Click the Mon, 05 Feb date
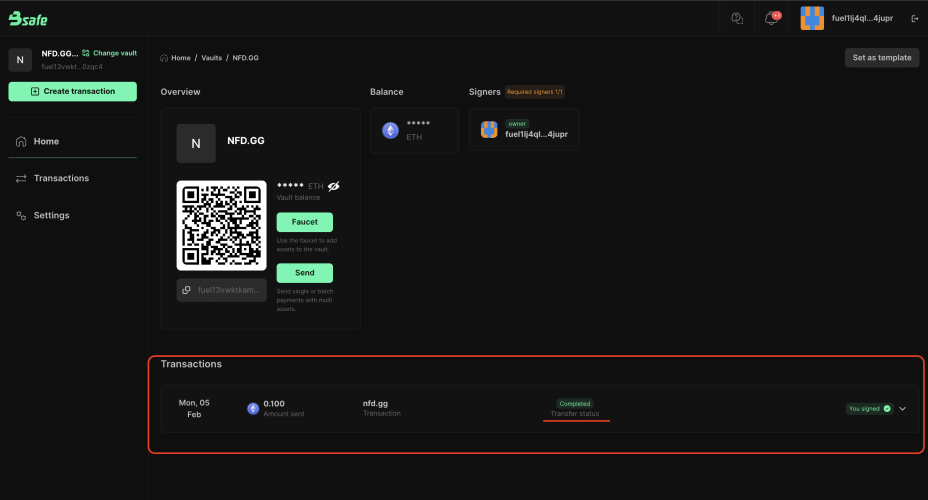 tap(194, 408)
